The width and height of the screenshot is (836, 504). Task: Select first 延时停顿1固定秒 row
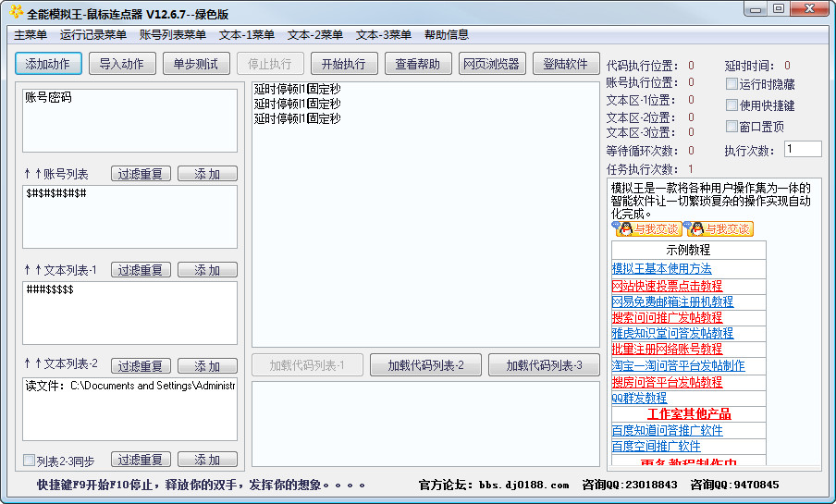tap(298, 89)
